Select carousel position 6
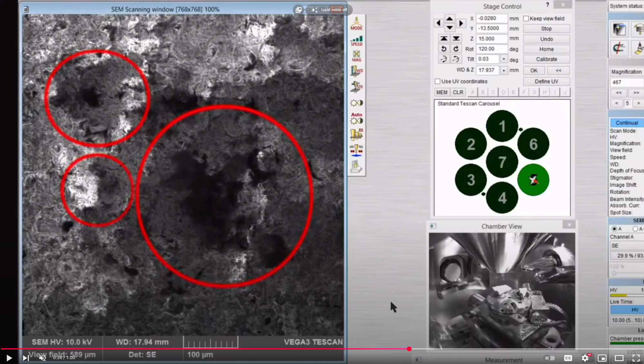Screen dimensions: 644x364 [x=533, y=144]
